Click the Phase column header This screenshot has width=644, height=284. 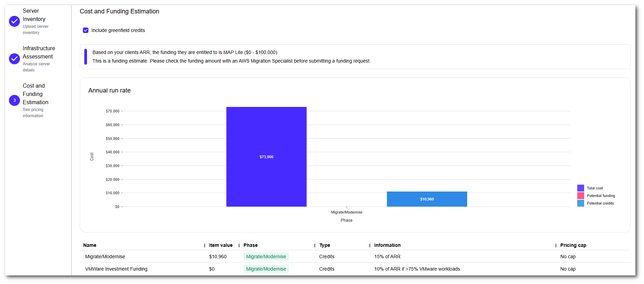(x=250, y=245)
